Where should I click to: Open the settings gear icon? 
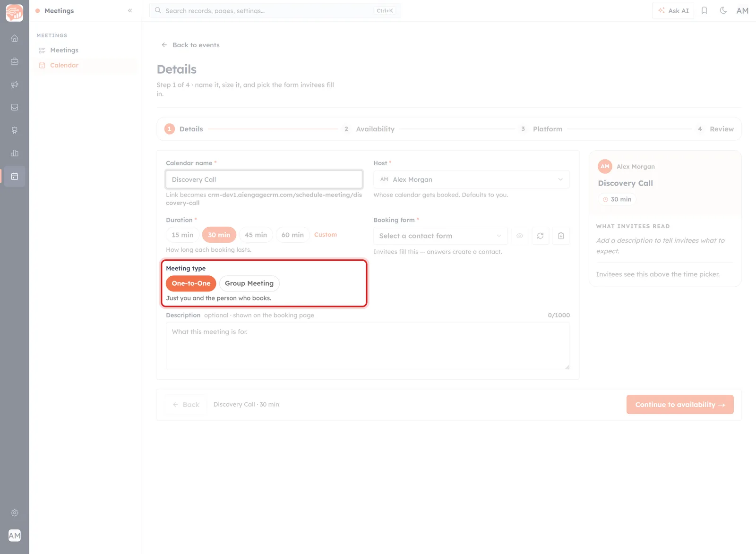click(x=15, y=512)
